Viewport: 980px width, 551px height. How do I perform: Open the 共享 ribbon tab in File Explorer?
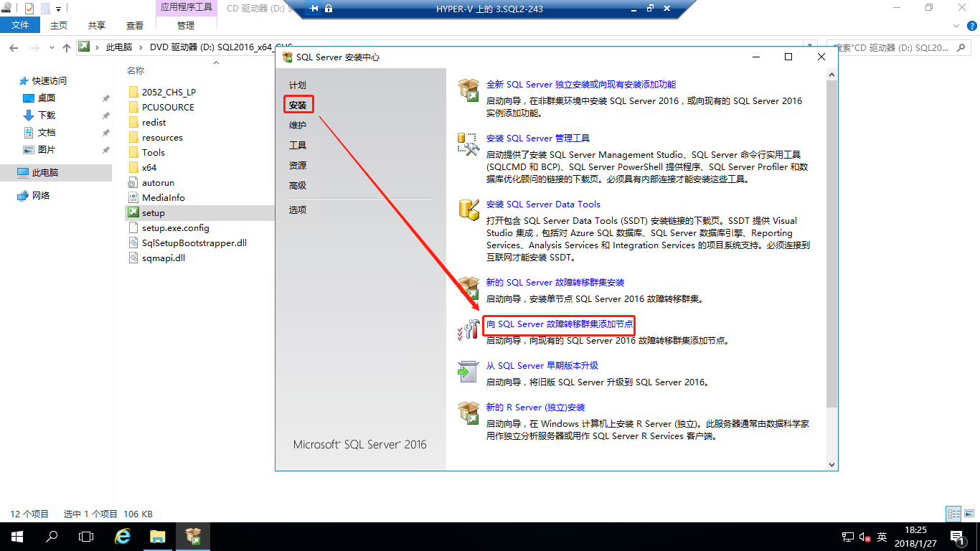click(x=97, y=25)
